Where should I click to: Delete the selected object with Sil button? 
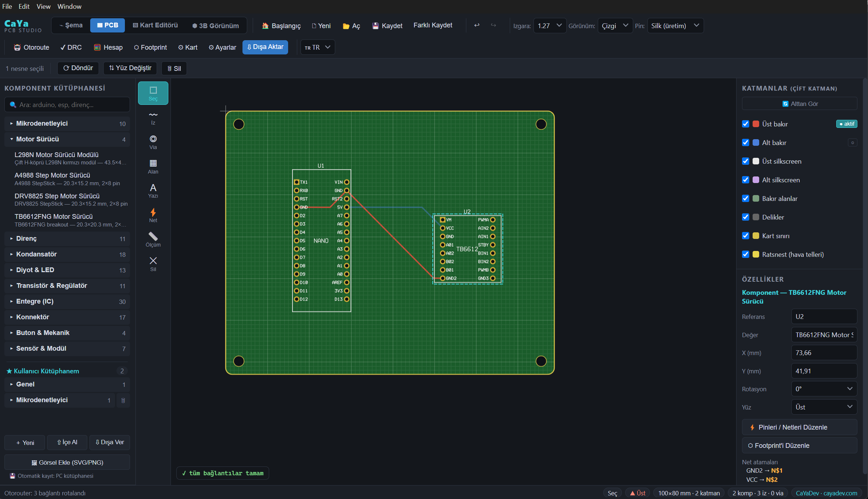coord(174,68)
